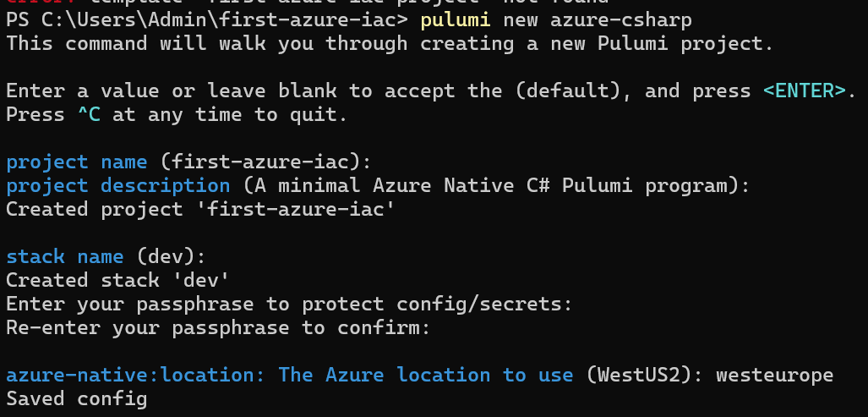
Task: Click the yellow 'pulumi' command word
Action: 455,20
